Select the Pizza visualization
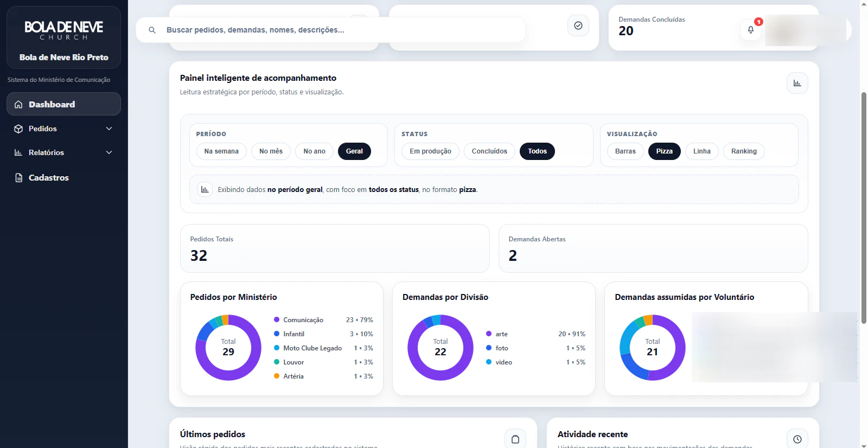The width and height of the screenshot is (868, 448). click(665, 151)
